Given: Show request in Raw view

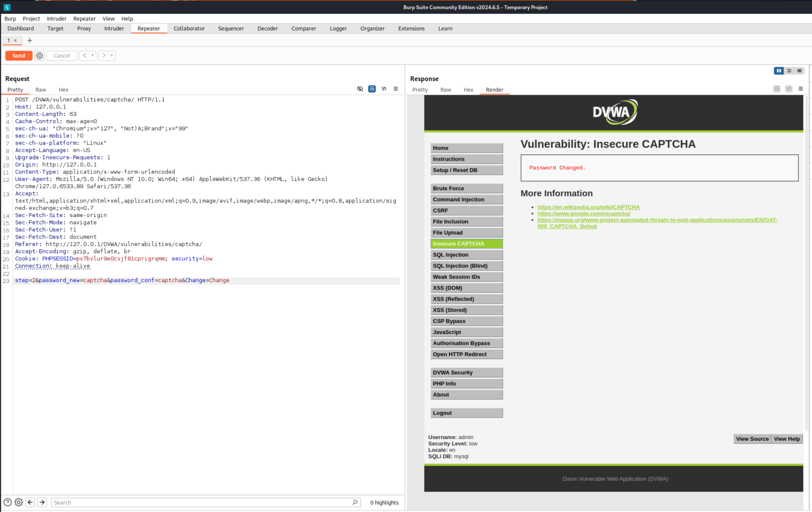Looking at the screenshot, I should pyautogui.click(x=41, y=90).
